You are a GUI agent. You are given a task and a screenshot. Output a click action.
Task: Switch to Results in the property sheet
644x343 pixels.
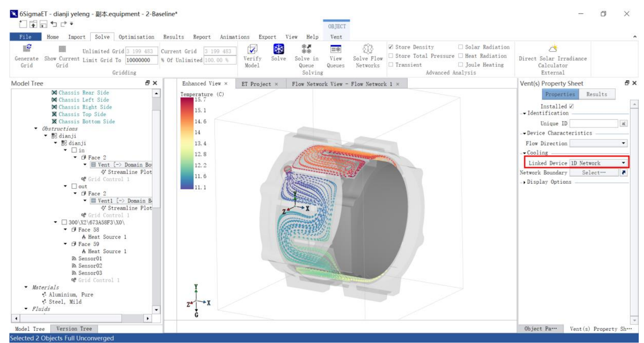[597, 94]
